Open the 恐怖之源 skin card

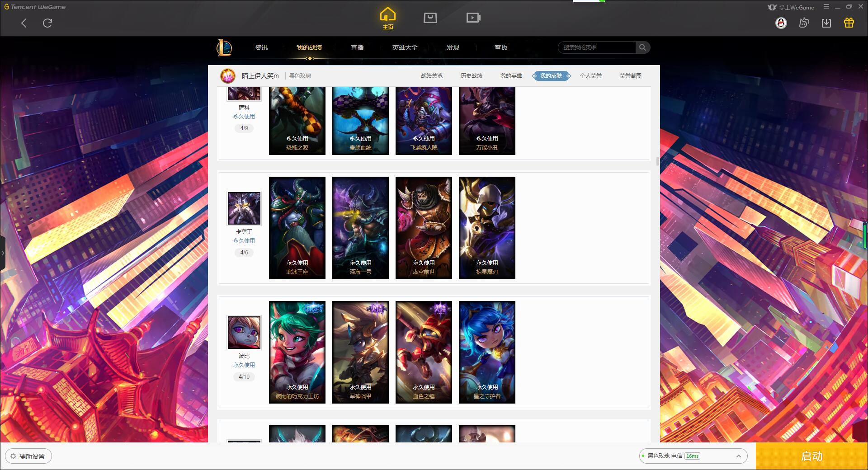297,121
